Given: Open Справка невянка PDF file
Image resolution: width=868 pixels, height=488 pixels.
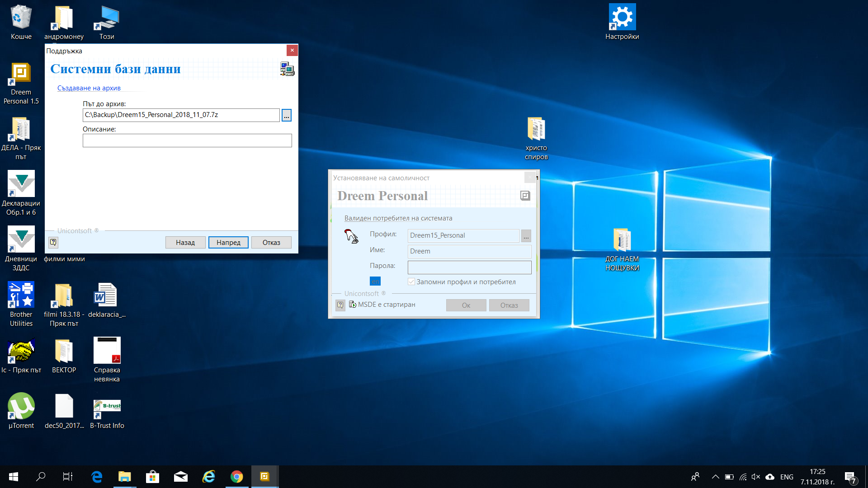Looking at the screenshot, I should (x=107, y=361).
